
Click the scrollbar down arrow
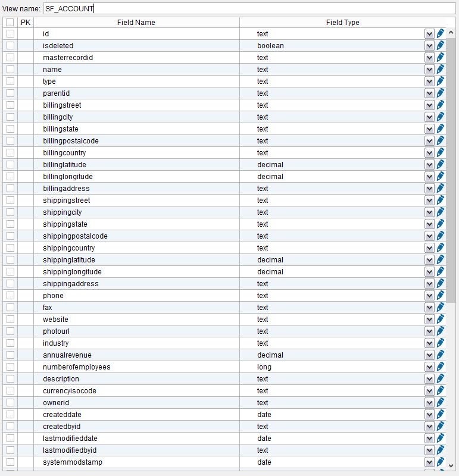click(x=451, y=465)
